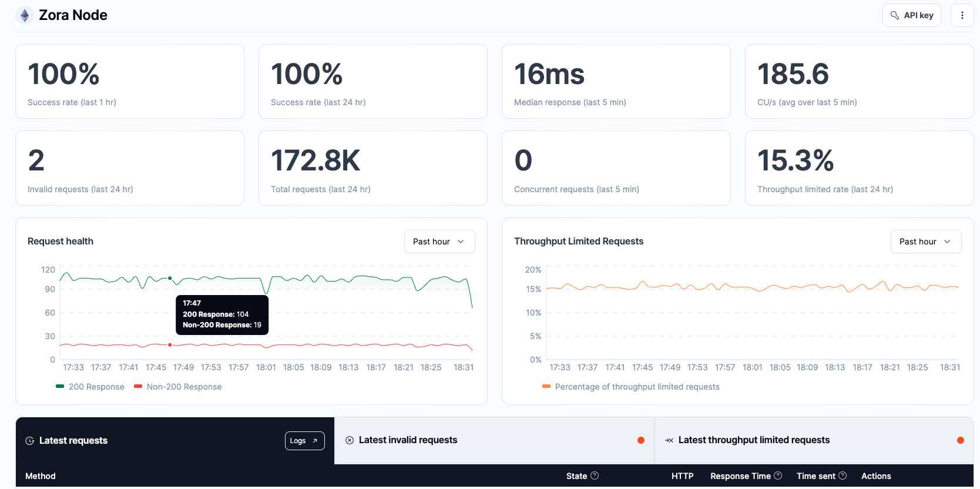Click the 172.8K Total requests card
Viewport: 980px width, 489px height.
[x=373, y=168]
